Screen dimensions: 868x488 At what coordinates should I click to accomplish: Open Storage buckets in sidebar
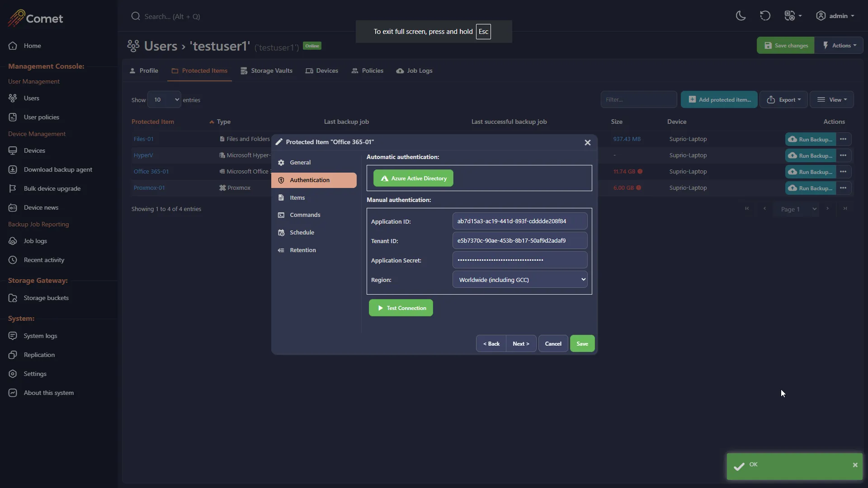pyautogui.click(x=46, y=298)
